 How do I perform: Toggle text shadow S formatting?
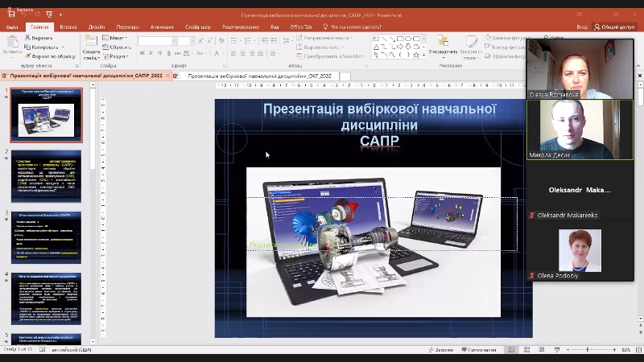point(168,53)
